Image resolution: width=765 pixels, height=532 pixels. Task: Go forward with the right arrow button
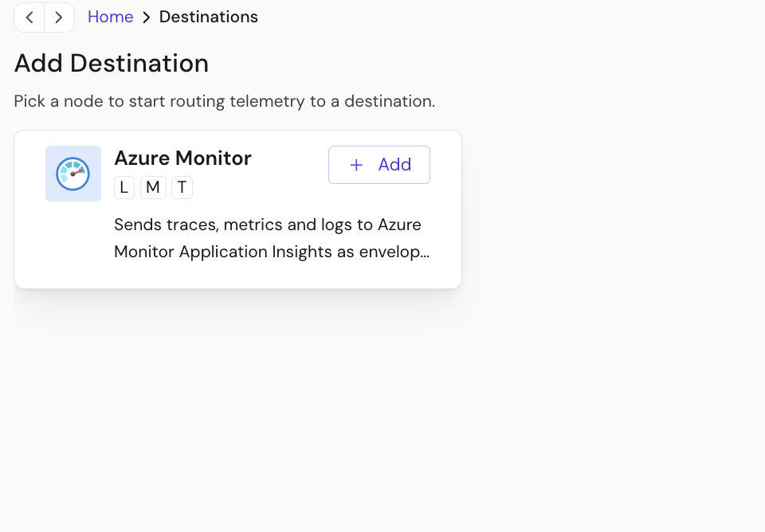coord(59,18)
